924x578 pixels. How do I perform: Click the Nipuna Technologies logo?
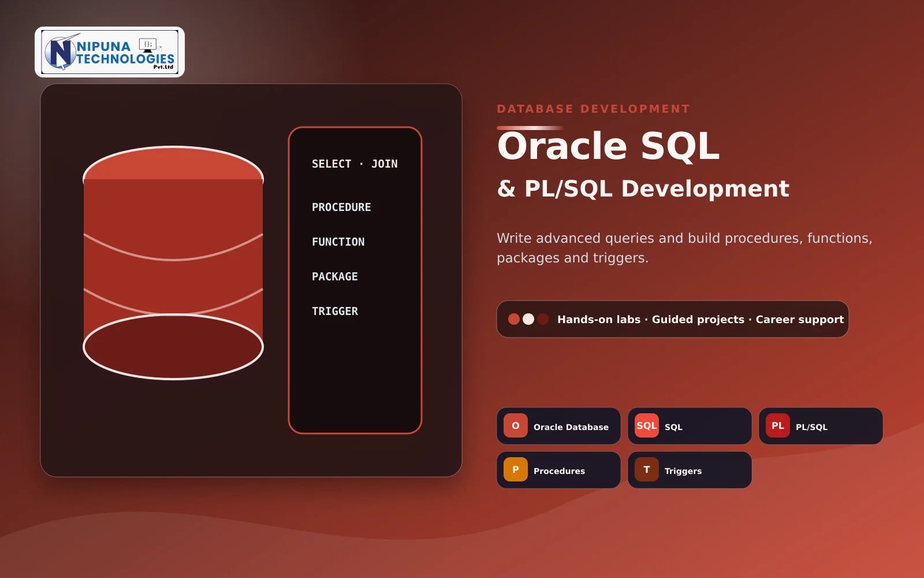click(110, 52)
